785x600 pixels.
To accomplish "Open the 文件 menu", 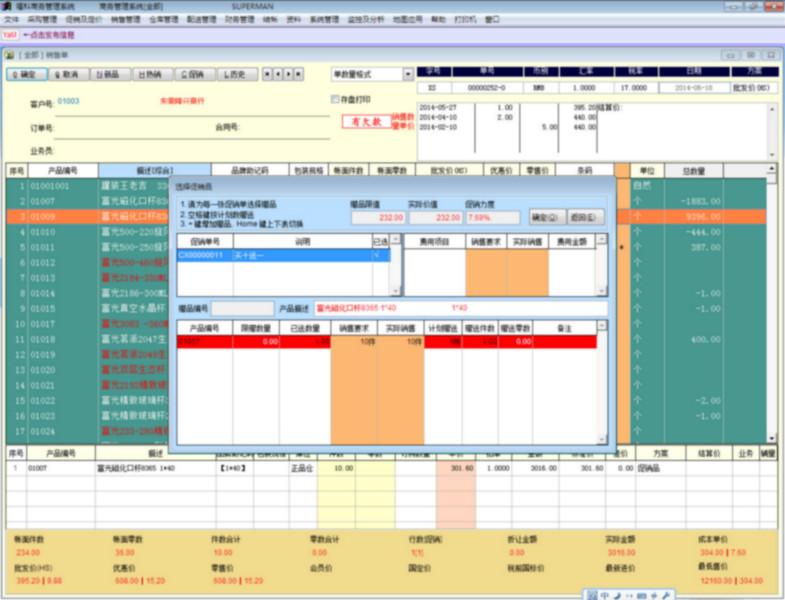I will tap(12, 20).
